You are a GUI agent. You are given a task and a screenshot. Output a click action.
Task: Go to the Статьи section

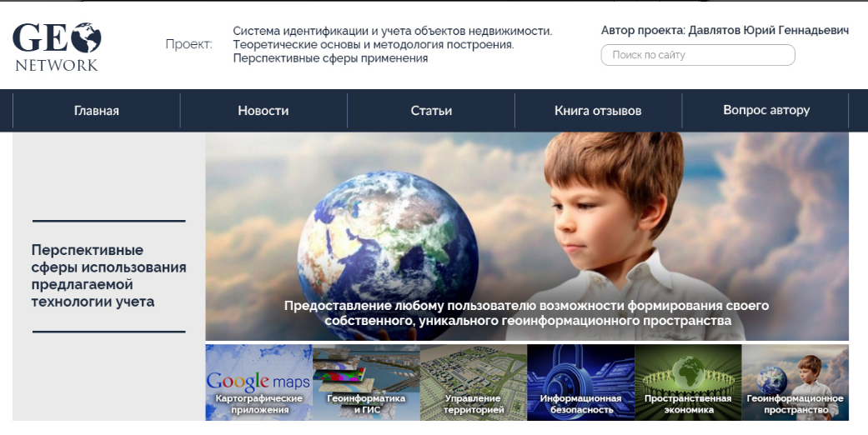[431, 111]
